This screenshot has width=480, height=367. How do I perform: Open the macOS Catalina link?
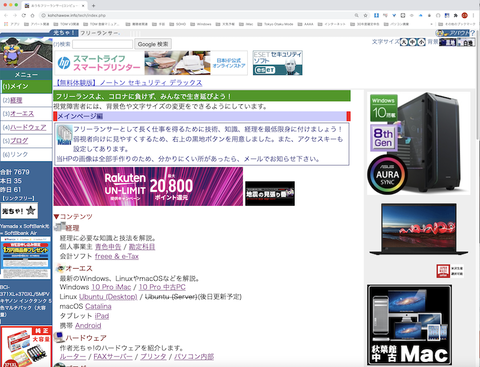point(98,306)
